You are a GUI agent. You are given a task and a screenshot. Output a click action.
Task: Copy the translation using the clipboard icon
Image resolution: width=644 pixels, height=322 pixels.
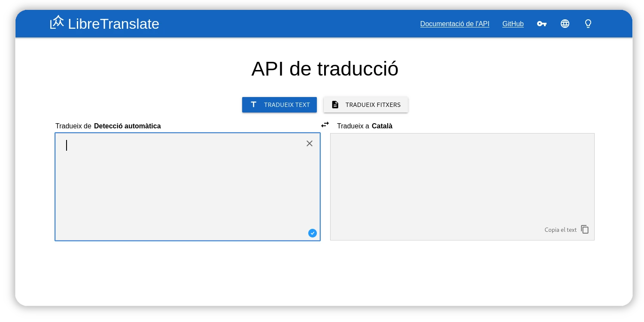[x=585, y=229]
